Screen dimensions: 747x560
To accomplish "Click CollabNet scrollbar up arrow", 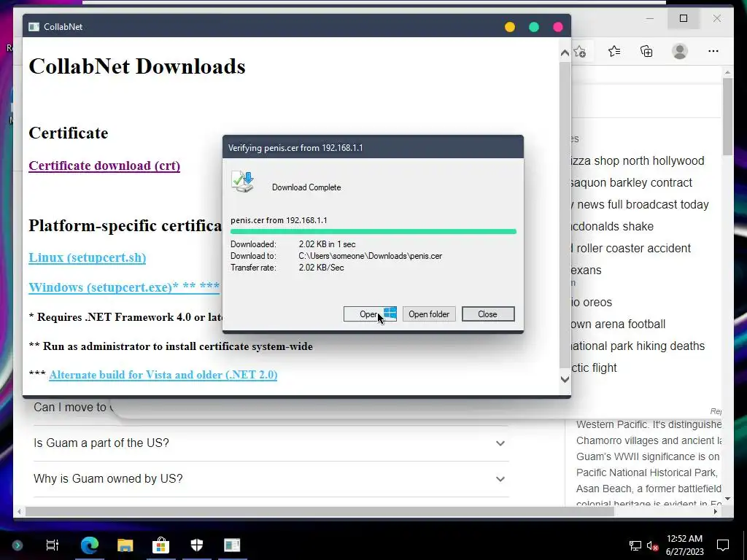I will point(565,53).
